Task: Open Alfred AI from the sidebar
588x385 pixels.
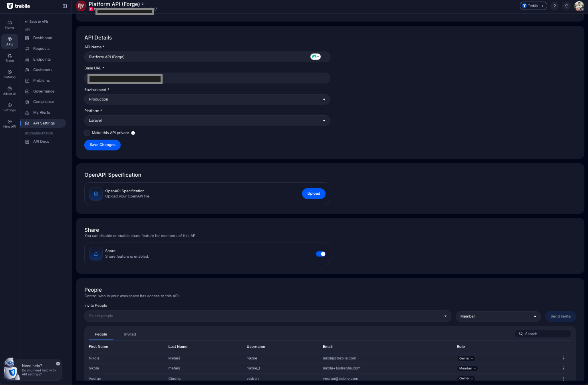Action: click(10, 91)
